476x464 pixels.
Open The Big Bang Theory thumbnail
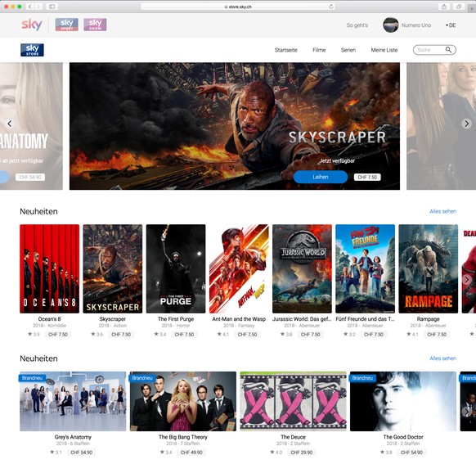tap(183, 401)
